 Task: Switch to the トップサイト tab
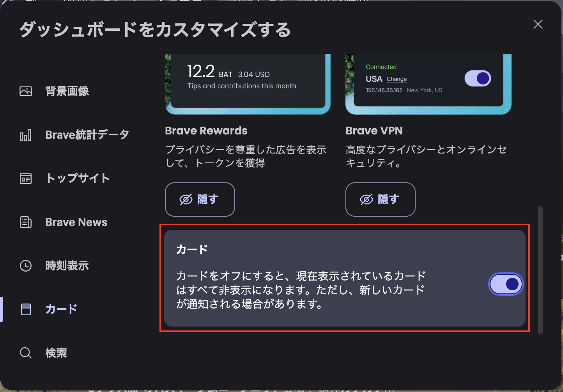click(x=78, y=178)
